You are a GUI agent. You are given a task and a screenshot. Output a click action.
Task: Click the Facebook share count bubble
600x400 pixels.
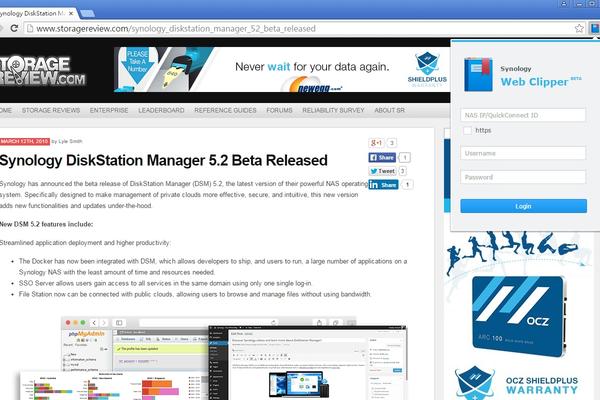coord(405,157)
